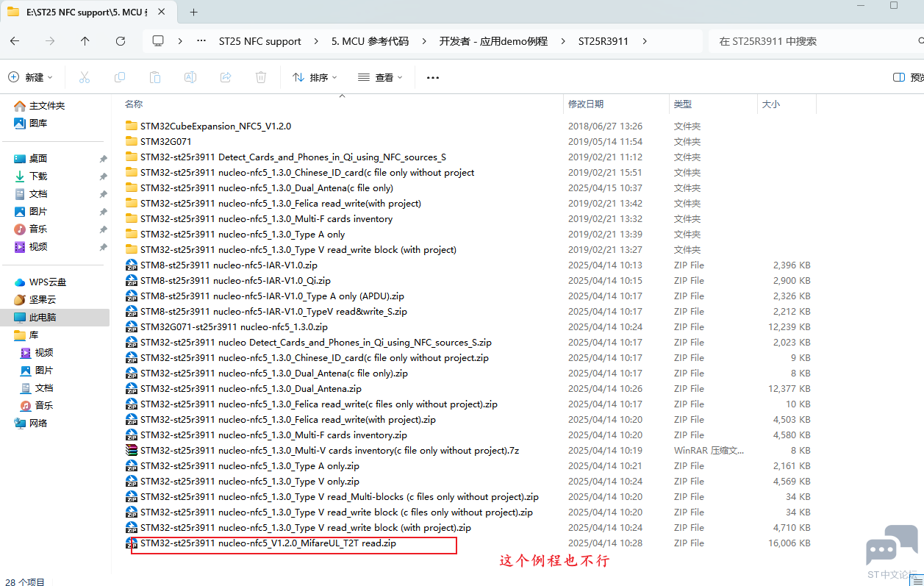Refresh the current folder view

point(121,41)
